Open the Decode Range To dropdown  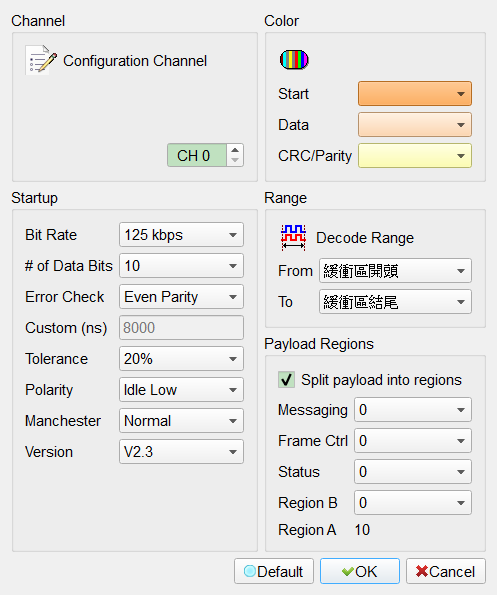tap(395, 302)
